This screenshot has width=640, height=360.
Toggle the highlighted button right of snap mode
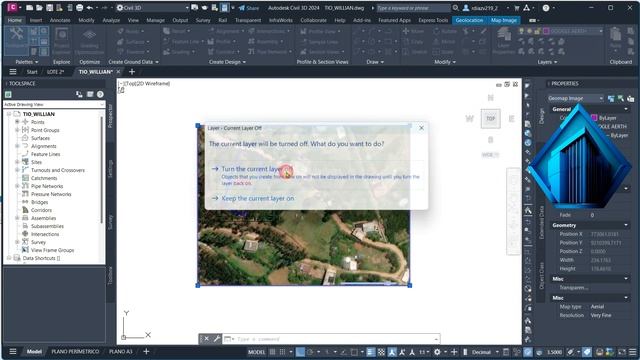click(300, 352)
